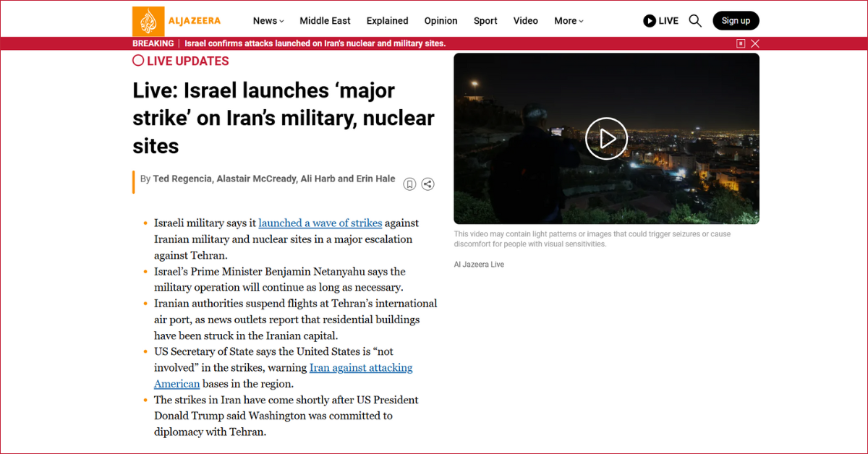This screenshot has height=454, width=868.
Task: Click bullet about Tehran airport flights suspended
Action: pyautogui.click(x=296, y=320)
